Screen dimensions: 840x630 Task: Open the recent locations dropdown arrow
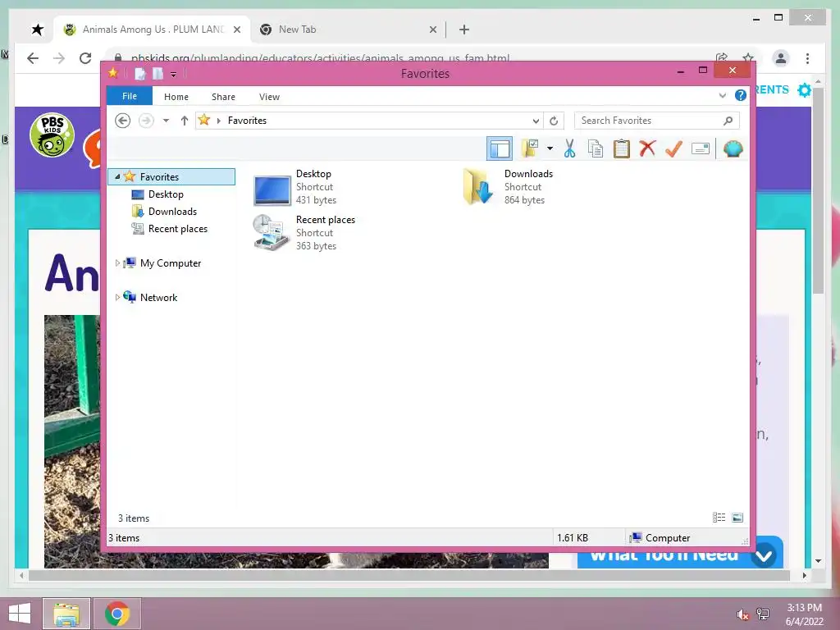click(x=166, y=121)
